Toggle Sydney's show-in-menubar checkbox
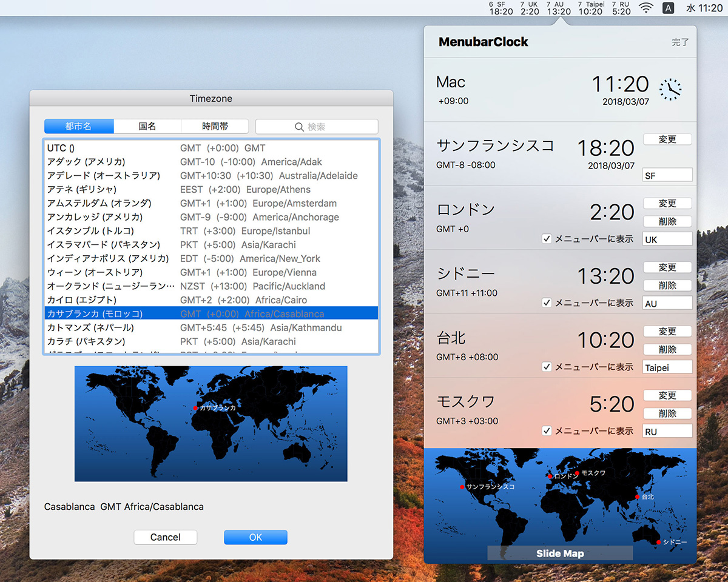The image size is (728, 582). 547,303
